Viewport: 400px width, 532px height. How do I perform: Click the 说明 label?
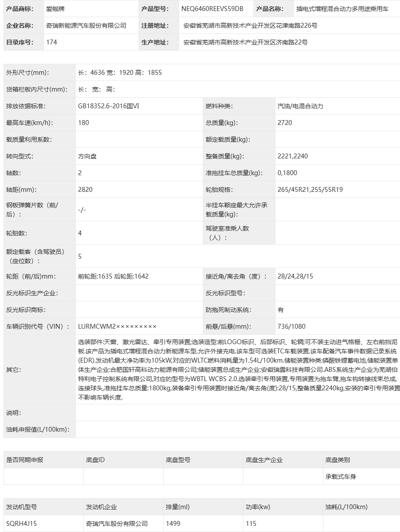coord(14,413)
